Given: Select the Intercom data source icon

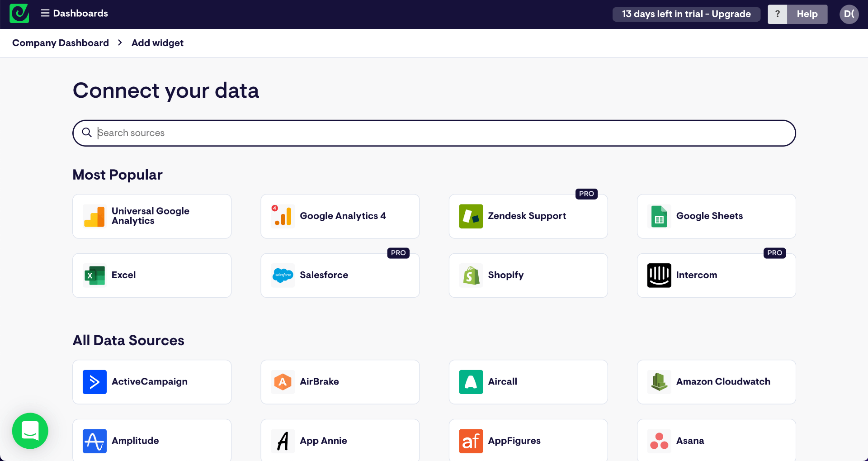Looking at the screenshot, I should (659, 275).
